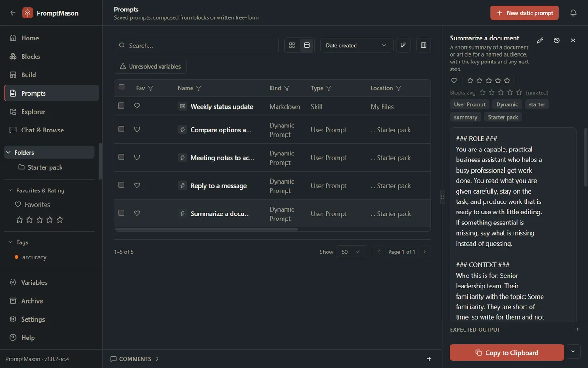The height and width of the screenshot is (368, 588).
Task: Click the table horizontal scrollbar
Action: click(x=207, y=229)
